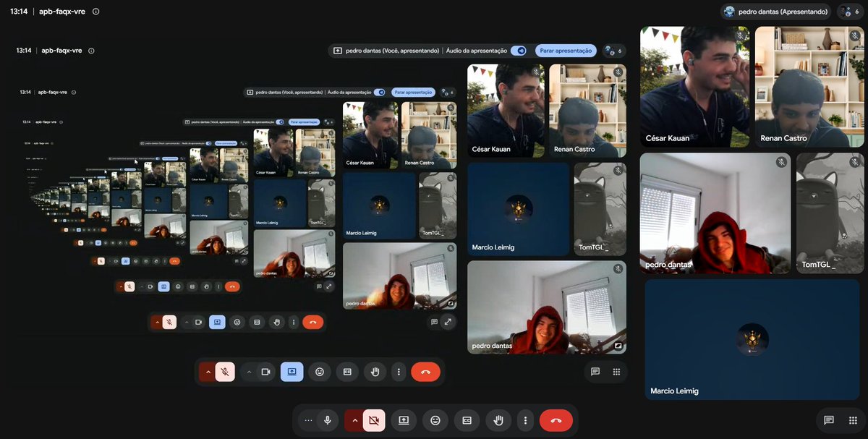Raise hand in largest nested toolbar

(x=375, y=372)
